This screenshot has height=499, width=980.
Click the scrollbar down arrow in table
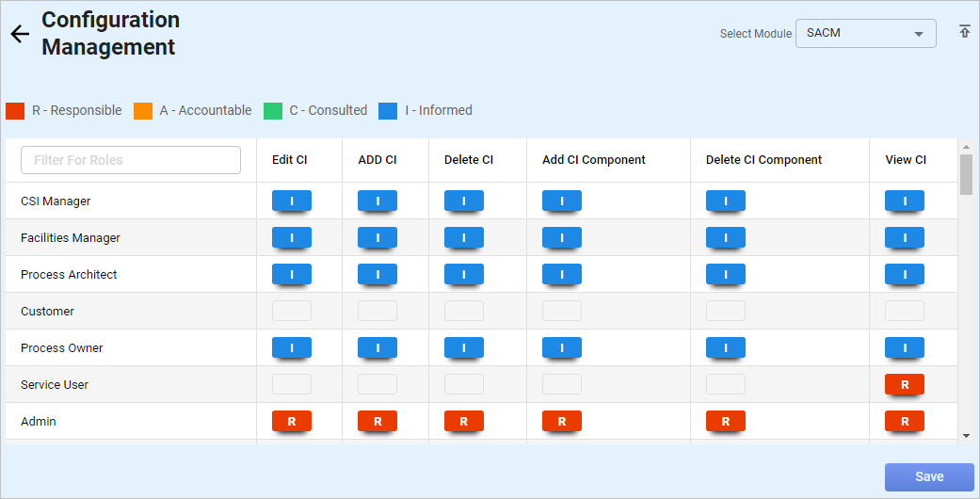966,435
